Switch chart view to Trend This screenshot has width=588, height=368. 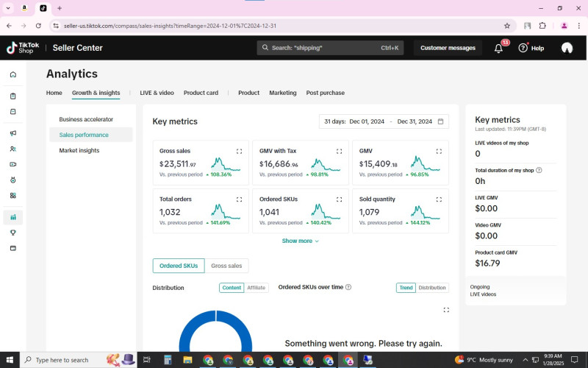coord(406,288)
